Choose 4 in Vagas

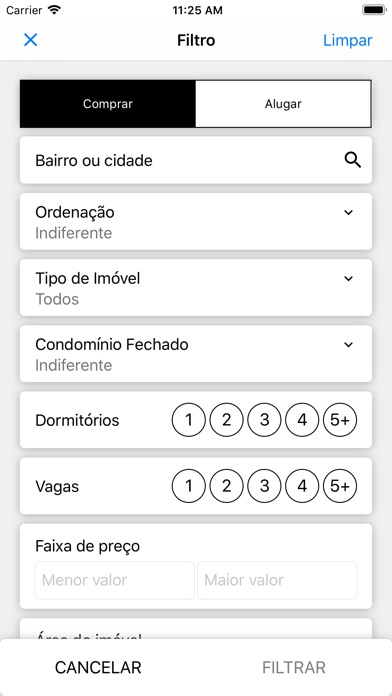pyautogui.click(x=302, y=486)
